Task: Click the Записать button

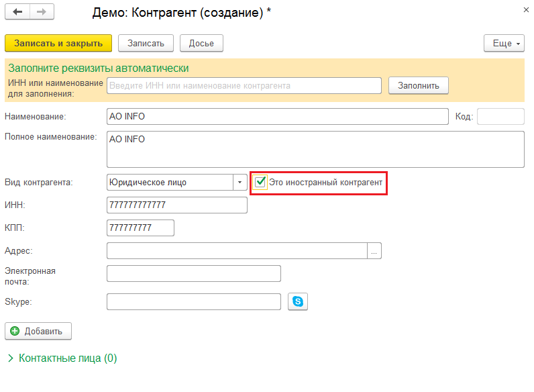Action: [x=146, y=43]
